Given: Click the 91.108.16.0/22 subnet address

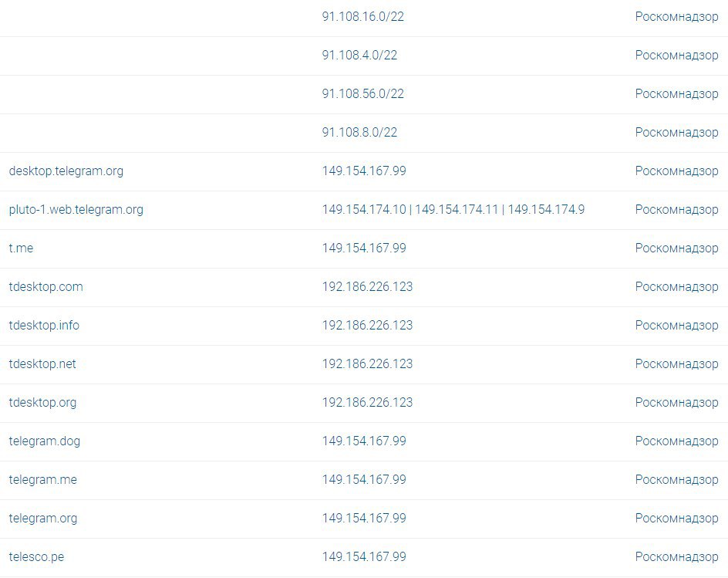Looking at the screenshot, I should [362, 17].
